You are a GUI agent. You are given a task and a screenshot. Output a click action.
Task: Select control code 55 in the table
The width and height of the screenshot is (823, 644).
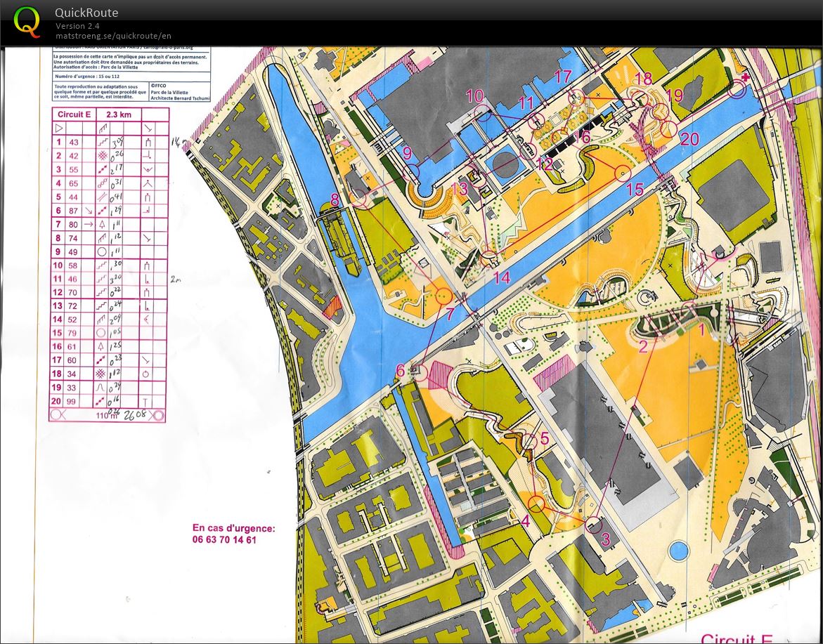point(74,169)
